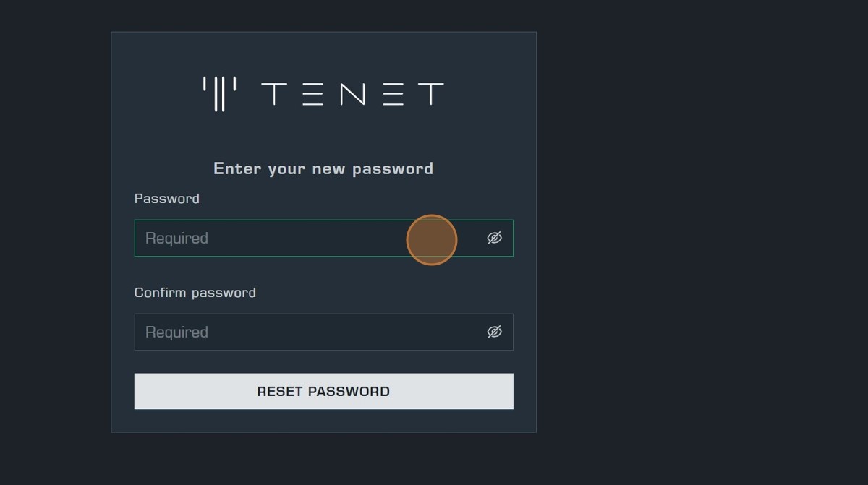Toggle the crossed-eye icon beside Password
The height and width of the screenshot is (485, 868).
click(494, 238)
